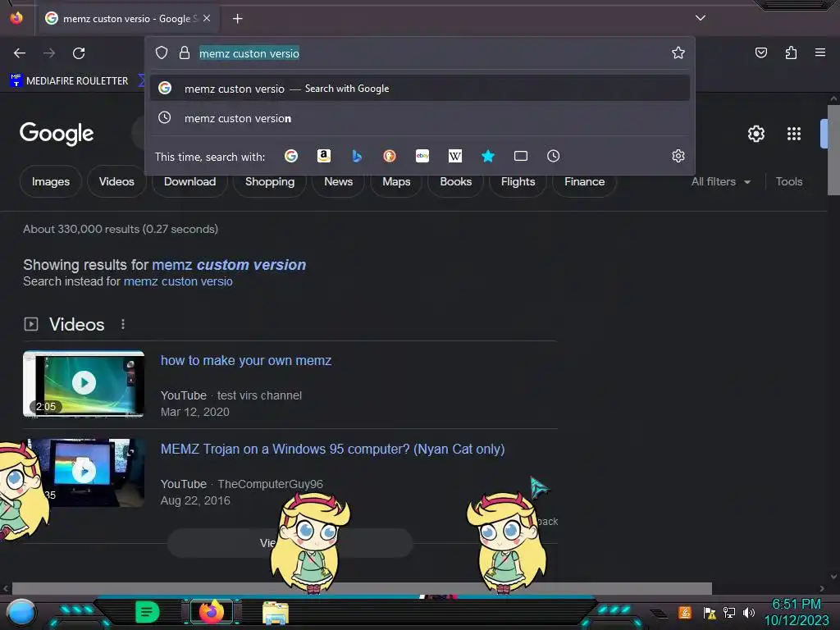The width and height of the screenshot is (840, 630).
Task: Show Finance results
Action: tap(584, 181)
